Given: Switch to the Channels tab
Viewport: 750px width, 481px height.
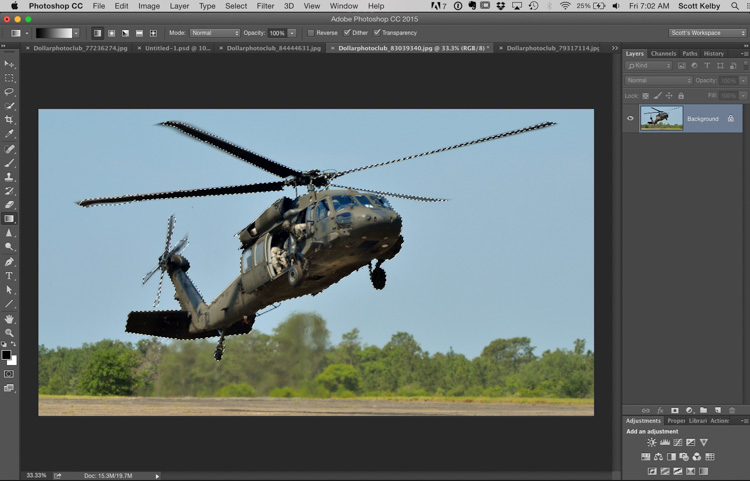Looking at the screenshot, I should pos(663,53).
